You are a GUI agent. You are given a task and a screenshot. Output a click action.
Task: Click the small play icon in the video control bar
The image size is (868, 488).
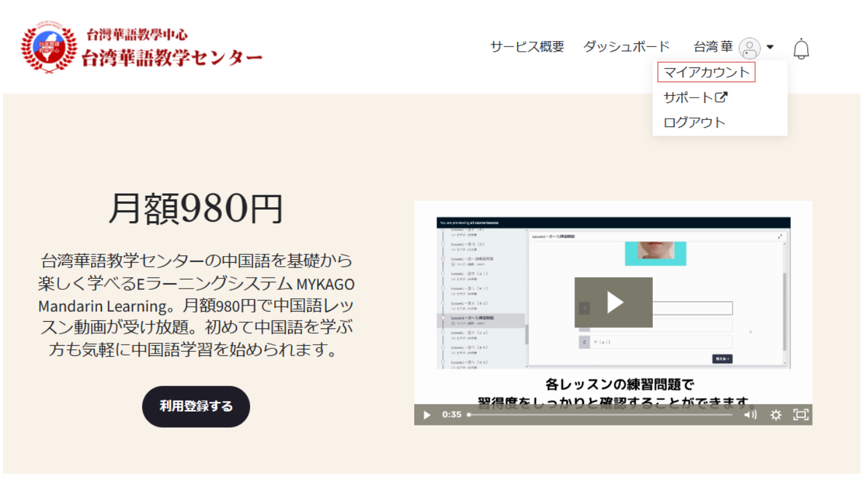coord(427,414)
